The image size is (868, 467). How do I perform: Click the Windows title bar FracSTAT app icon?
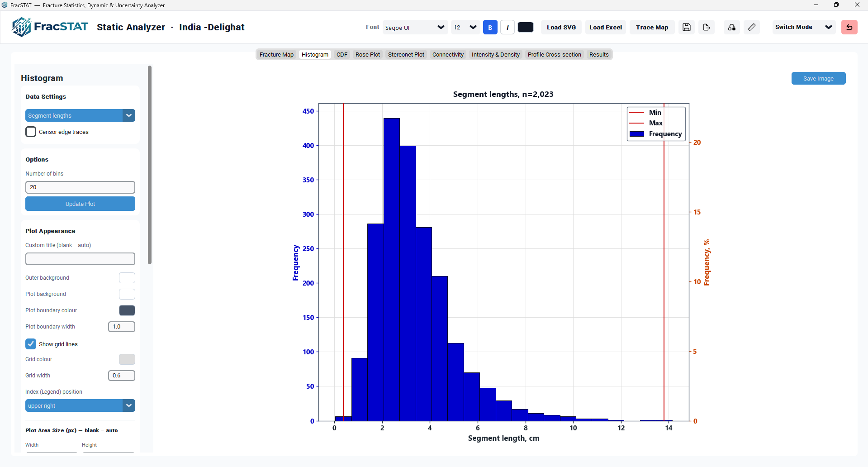(x=5, y=5)
